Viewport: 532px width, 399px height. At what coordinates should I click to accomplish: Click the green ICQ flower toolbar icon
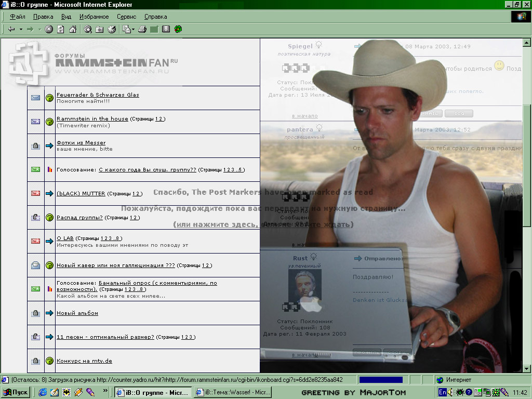178,29
